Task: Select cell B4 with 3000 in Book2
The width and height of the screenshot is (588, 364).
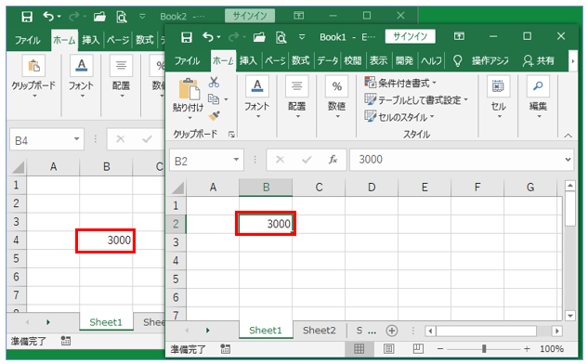Action: [106, 240]
